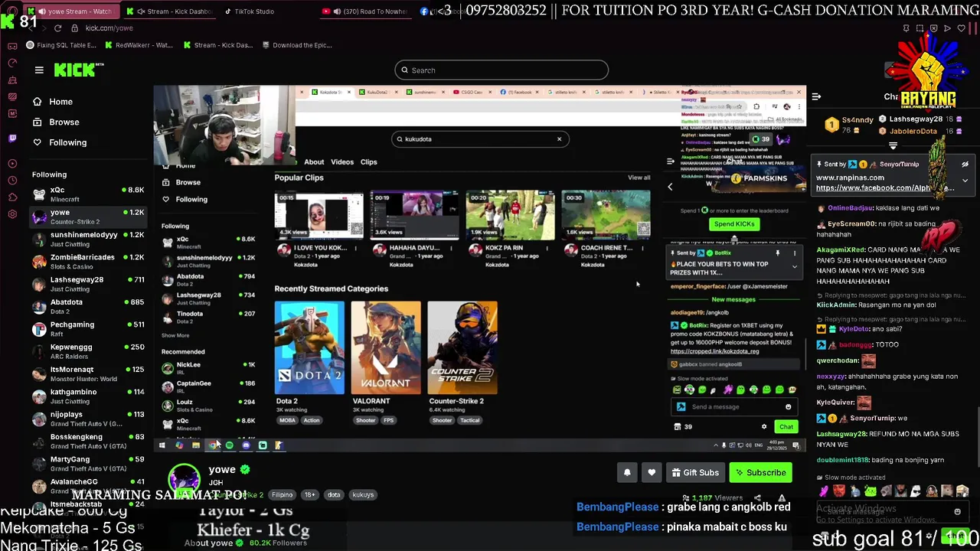Open options for the KOKZ PA RIN clip

[x=547, y=249]
